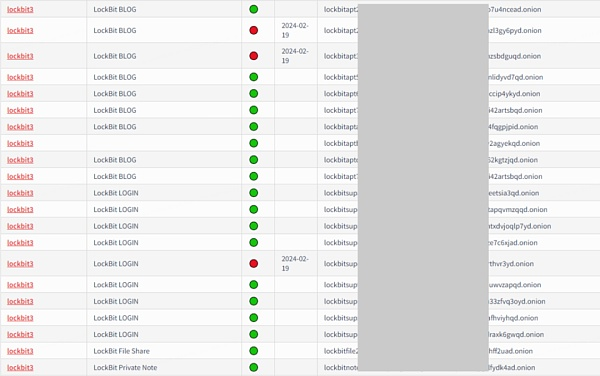Open lockbit3 link in LockBit Private Note row
Image resolution: width=600 pixels, height=376 pixels.
(x=20, y=368)
